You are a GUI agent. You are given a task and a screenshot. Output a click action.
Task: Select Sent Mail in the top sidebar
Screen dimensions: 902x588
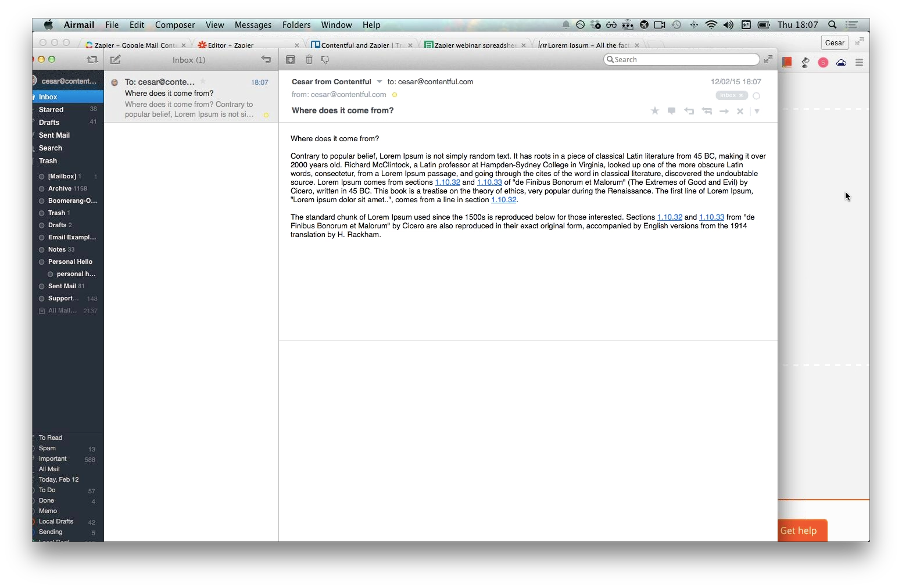pyautogui.click(x=68, y=135)
